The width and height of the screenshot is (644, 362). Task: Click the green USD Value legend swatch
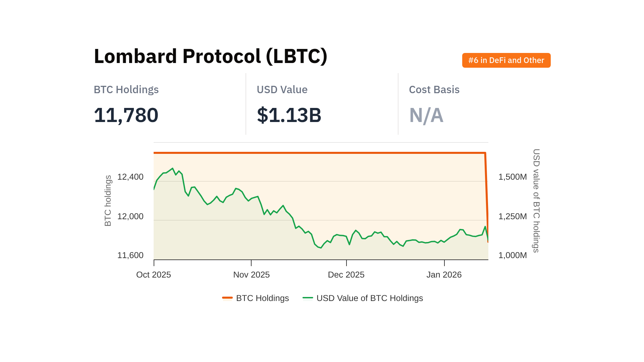(308, 298)
